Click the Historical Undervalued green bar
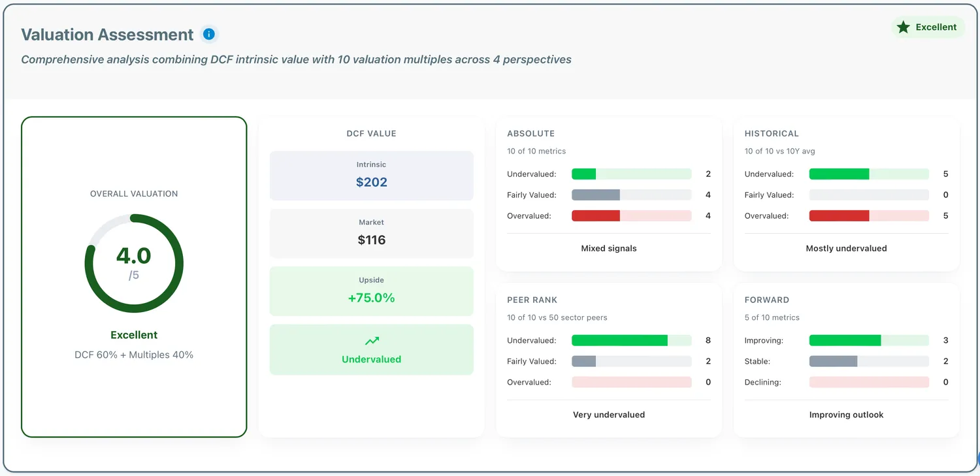 (869, 174)
